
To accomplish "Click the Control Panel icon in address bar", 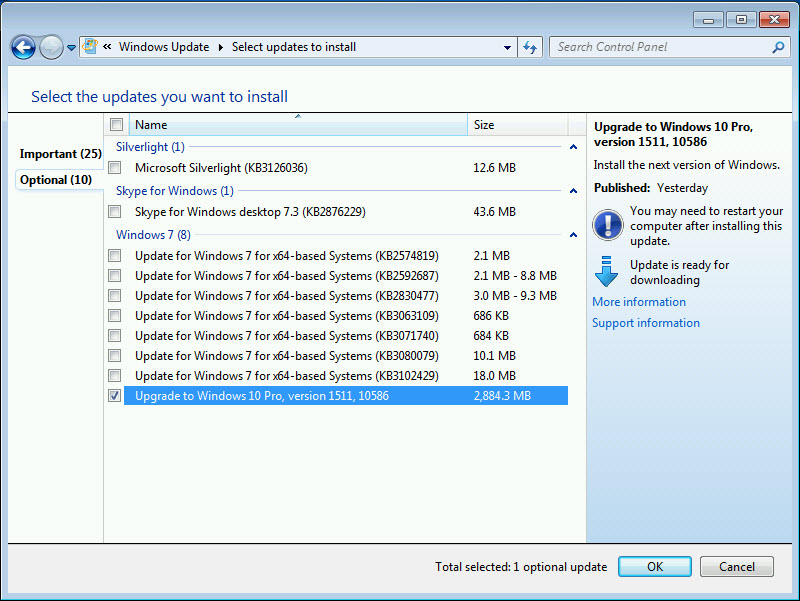I will click(91, 47).
